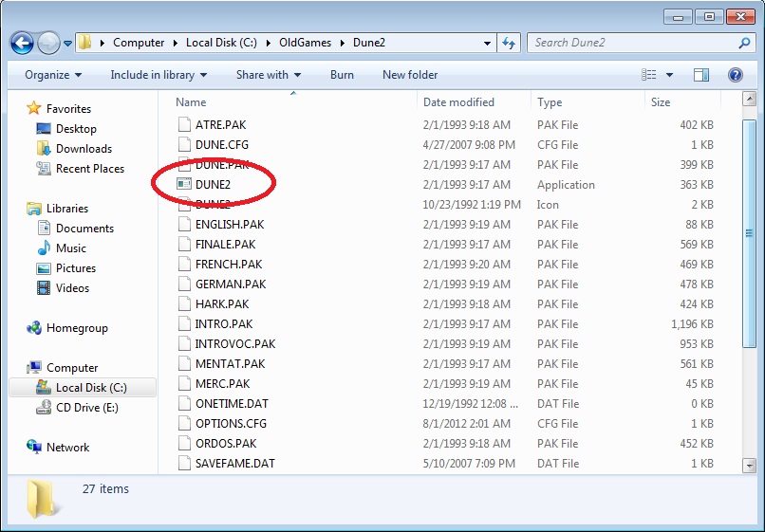Click the OPTIONS.CFG file icon

tap(184, 423)
